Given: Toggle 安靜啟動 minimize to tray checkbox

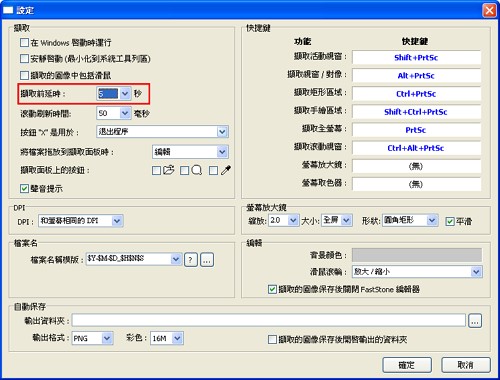Looking at the screenshot, I should (x=24, y=59).
